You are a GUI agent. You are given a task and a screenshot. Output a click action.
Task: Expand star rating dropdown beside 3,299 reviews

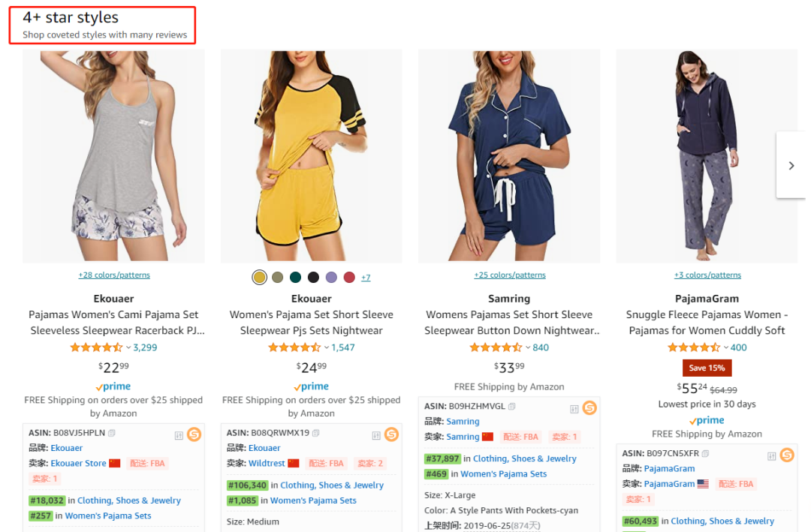[x=128, y=347]
